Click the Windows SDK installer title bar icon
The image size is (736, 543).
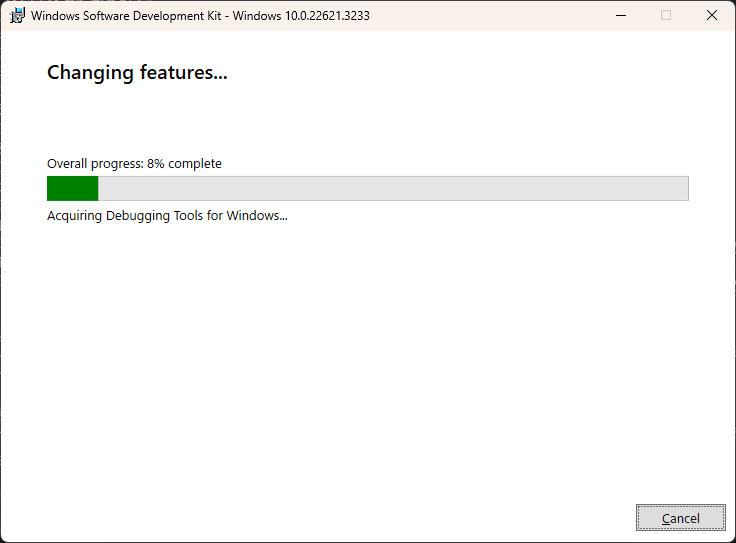(x=17, y=15)
